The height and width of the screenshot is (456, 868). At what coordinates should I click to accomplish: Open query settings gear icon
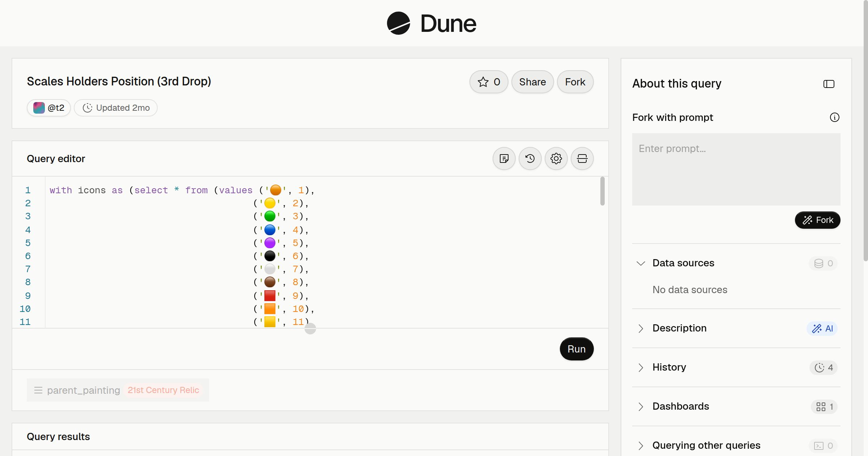click(x=556, y=159)
